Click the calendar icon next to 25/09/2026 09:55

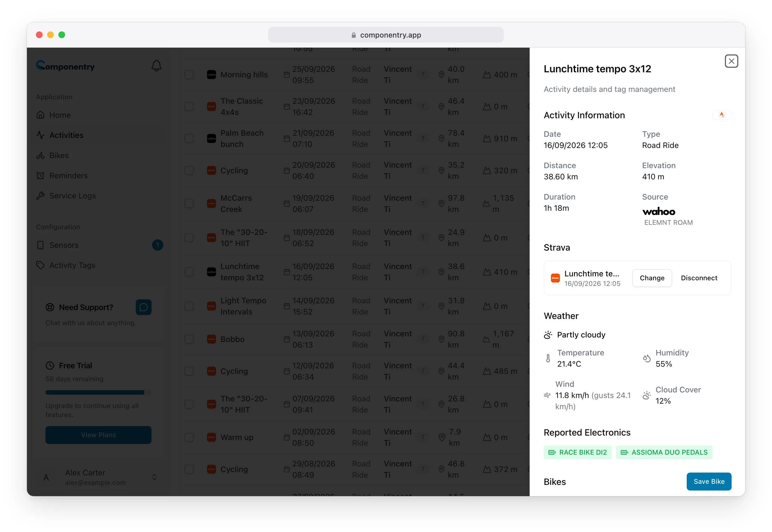[x=287, y=75]
